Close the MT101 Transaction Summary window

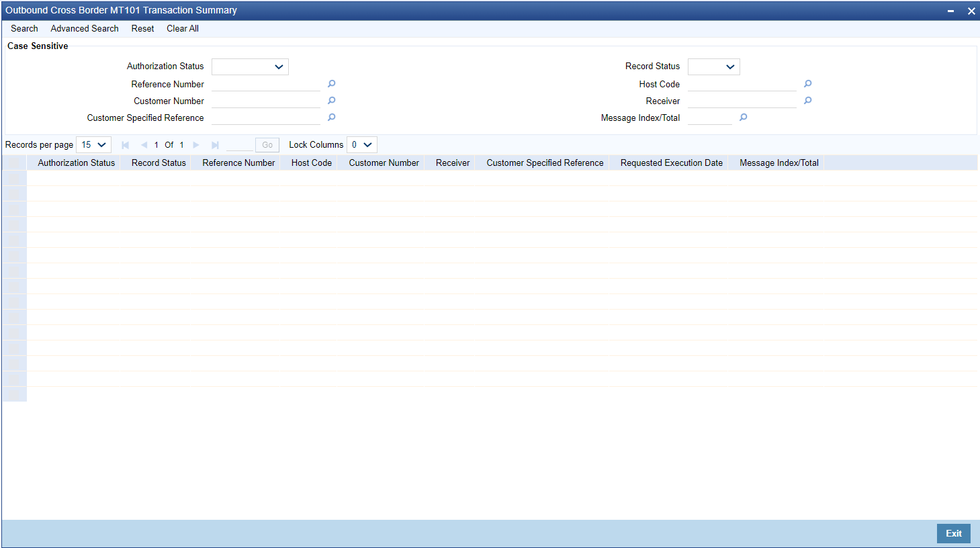point(971,11)
